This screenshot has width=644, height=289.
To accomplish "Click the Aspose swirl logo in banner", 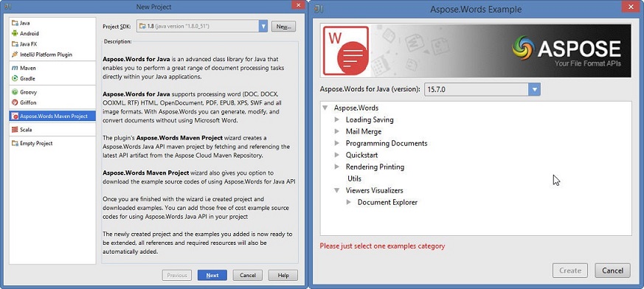I will [523, 48].
